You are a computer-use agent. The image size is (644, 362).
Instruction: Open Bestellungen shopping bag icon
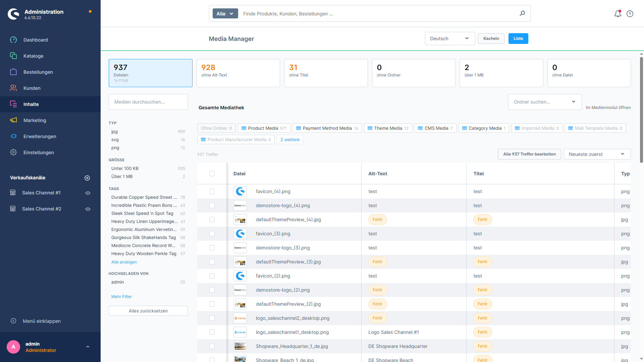coord(13,72)
